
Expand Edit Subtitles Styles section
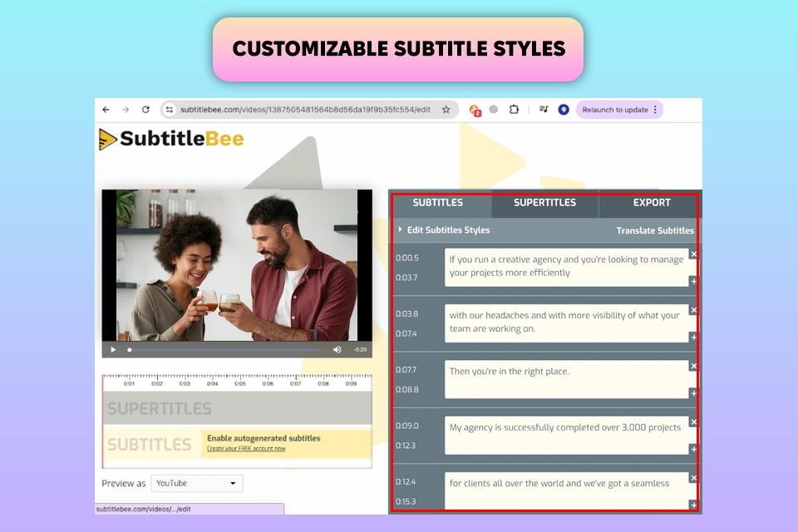tap(444, 230)
